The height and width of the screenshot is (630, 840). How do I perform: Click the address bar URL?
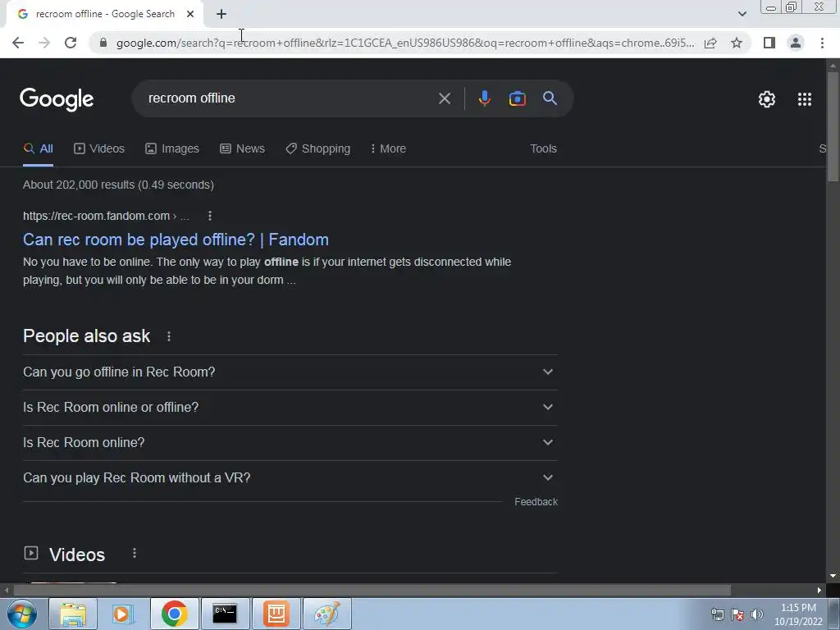point(405,43)
